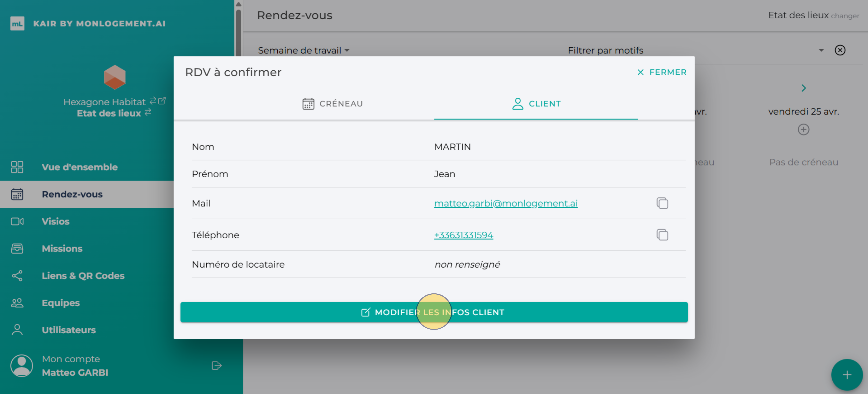Click the changer link near Etat des lieux
868x394 pixels.
(x=845, y=16)
